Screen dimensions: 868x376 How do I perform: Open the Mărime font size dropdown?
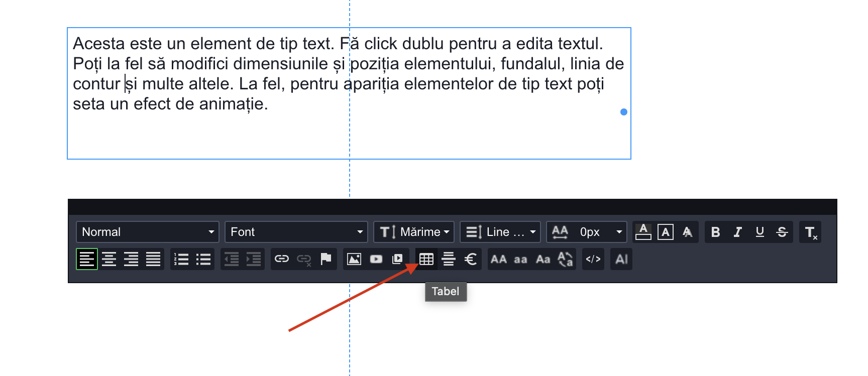pyautogui.click(x=414, y=232)
